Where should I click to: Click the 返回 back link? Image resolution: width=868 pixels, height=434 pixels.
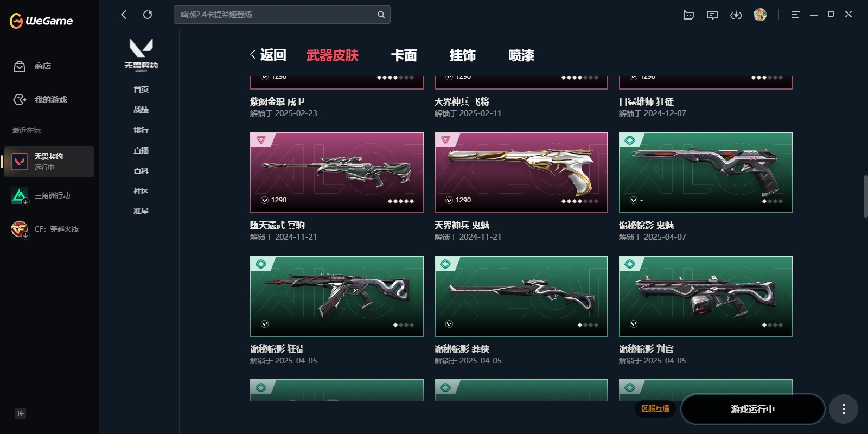click(268, 55)
